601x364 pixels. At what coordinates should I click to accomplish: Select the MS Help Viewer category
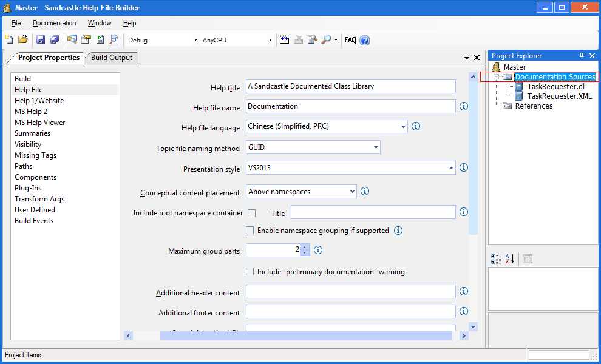pyautogui.click(x=65, y=122)
